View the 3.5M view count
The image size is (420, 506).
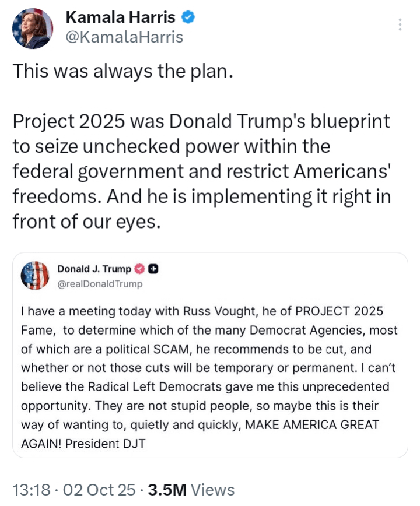click(x=191, y=490)
